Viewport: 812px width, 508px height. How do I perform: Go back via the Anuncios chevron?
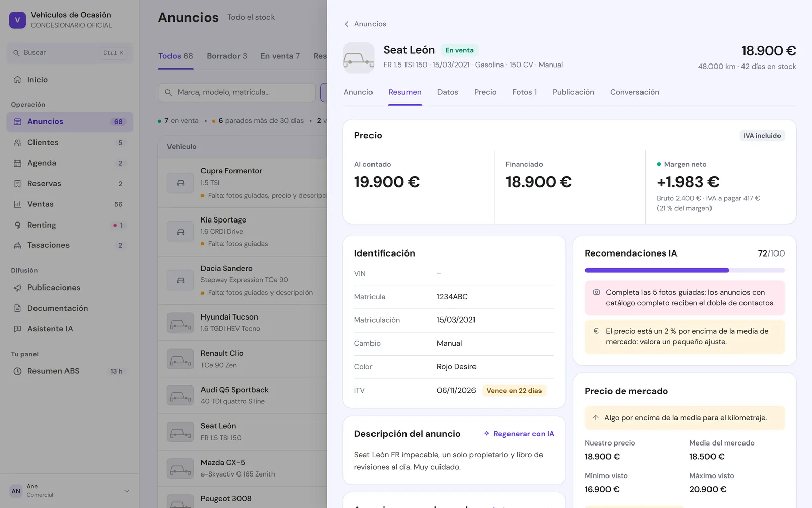tap(347, 24)
